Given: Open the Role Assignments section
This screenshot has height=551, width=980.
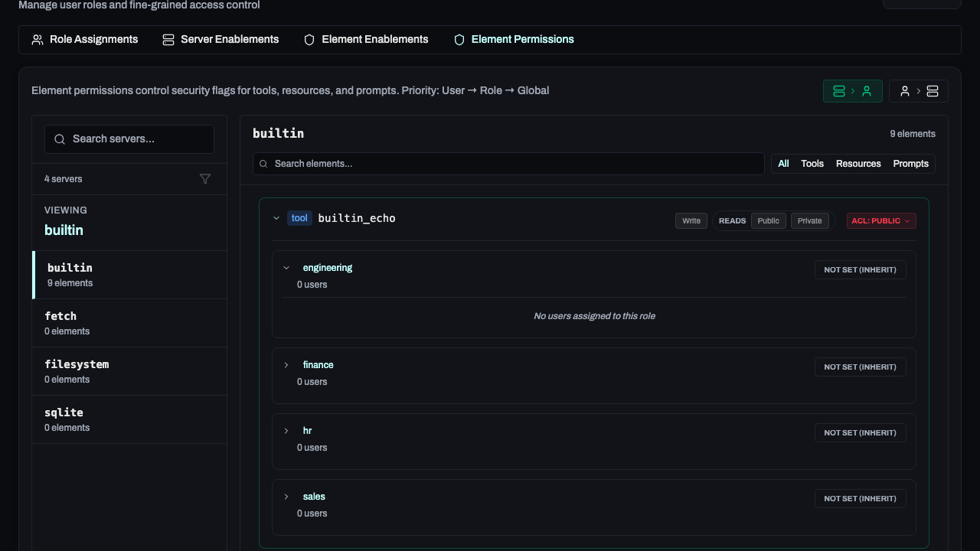Looking at the screenshot, I should 84,39.
